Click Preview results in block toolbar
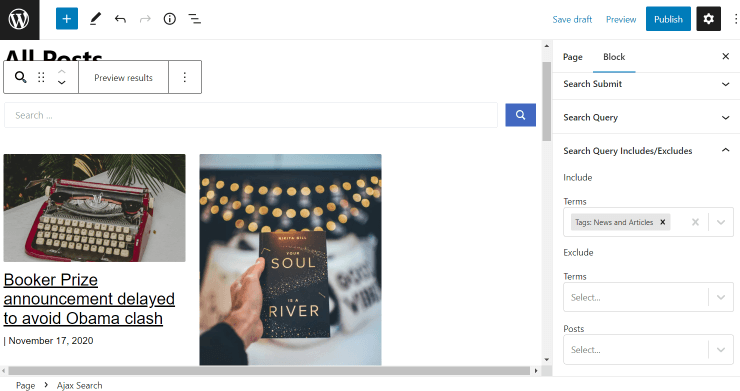Screen dimensions: 740x391 pyautogui.click(x=123, y=77)
